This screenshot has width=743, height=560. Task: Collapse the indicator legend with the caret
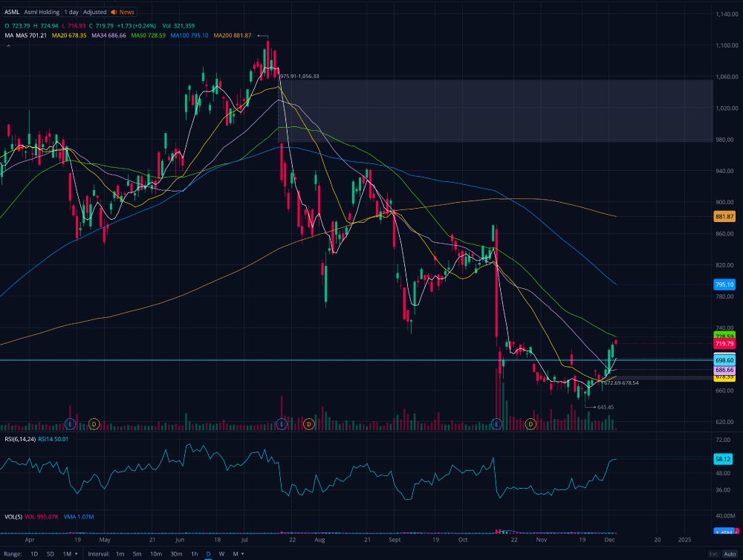(8, 46)
